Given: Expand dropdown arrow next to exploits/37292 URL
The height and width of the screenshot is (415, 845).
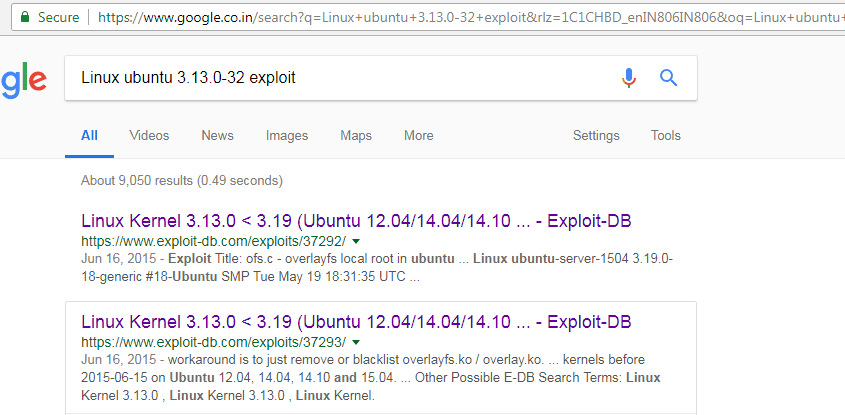Looking at the screenshot, I should (356, 242).
